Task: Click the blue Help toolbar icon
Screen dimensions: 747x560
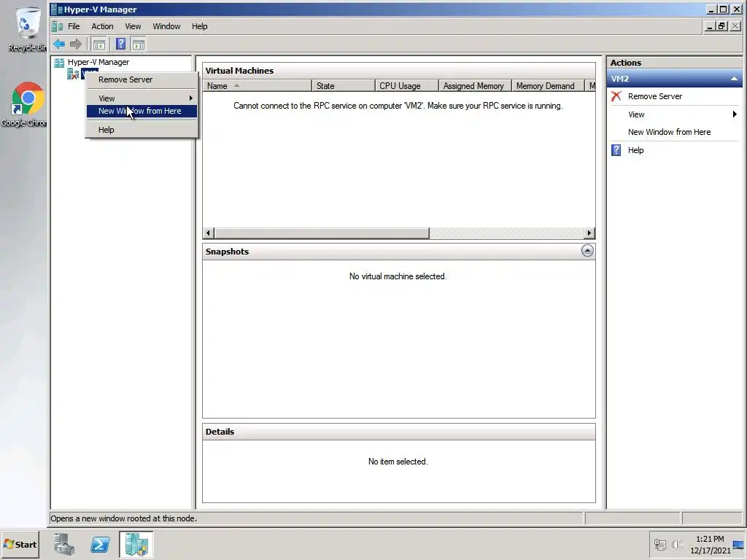Action: coord(121,44)
